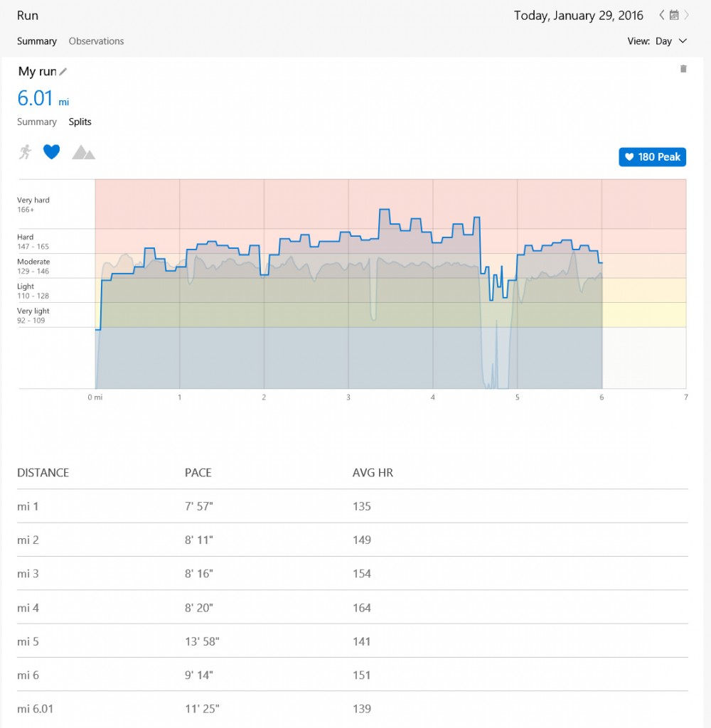
Task: Click the 154 average heart rate value
Action: pos(362,574)
